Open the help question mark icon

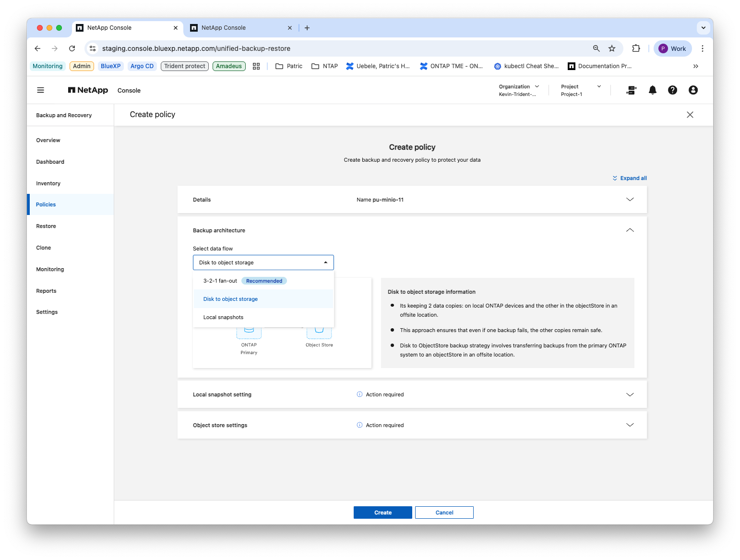point(672,90)
